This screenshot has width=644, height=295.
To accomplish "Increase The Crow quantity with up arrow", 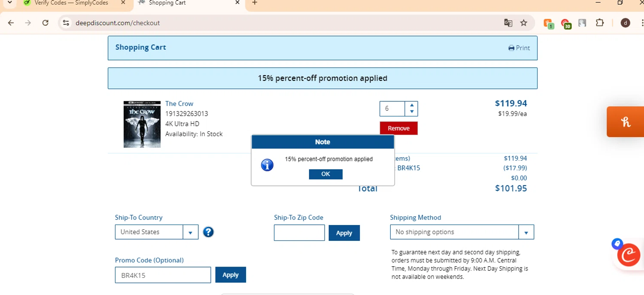I will (412, 105).
